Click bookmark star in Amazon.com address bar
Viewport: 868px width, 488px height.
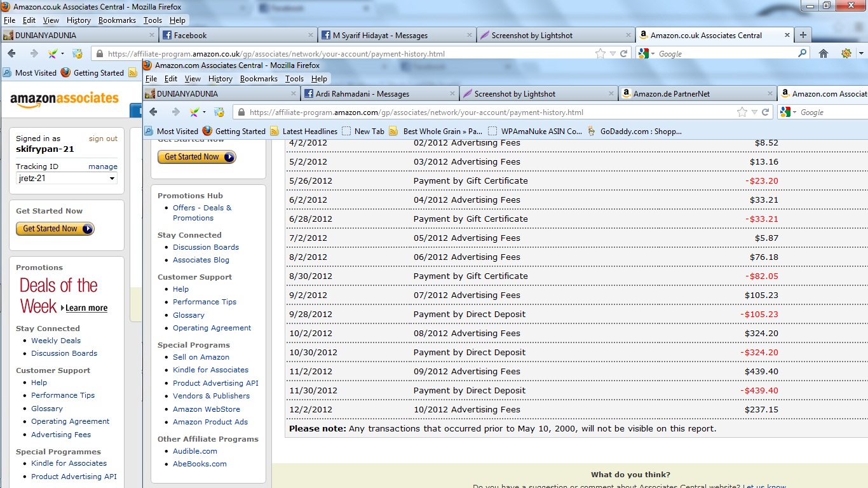pyautogui.click(x=742, y=112)
